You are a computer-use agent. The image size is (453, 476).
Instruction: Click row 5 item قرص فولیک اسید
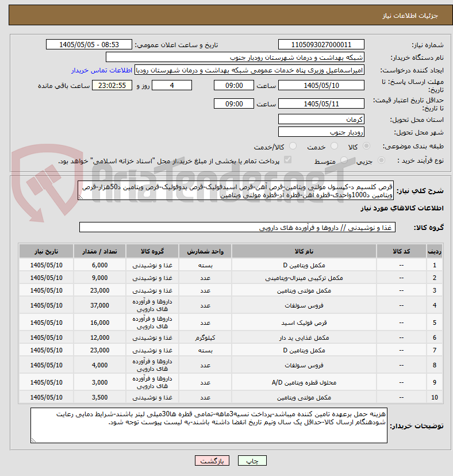pyautogui.click(x=304, y=323)
